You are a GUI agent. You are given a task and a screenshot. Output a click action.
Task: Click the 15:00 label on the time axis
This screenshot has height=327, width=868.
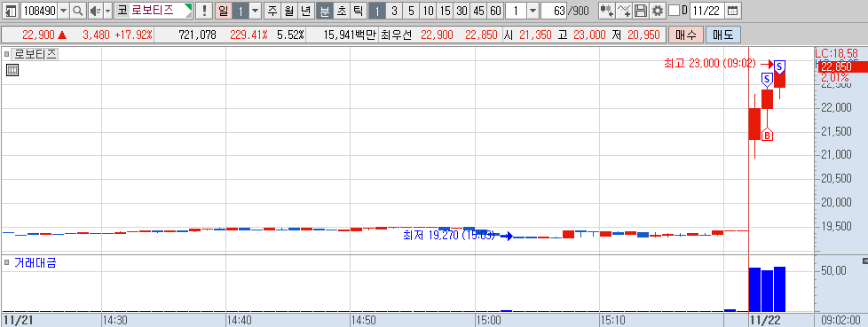pos(488,321)
